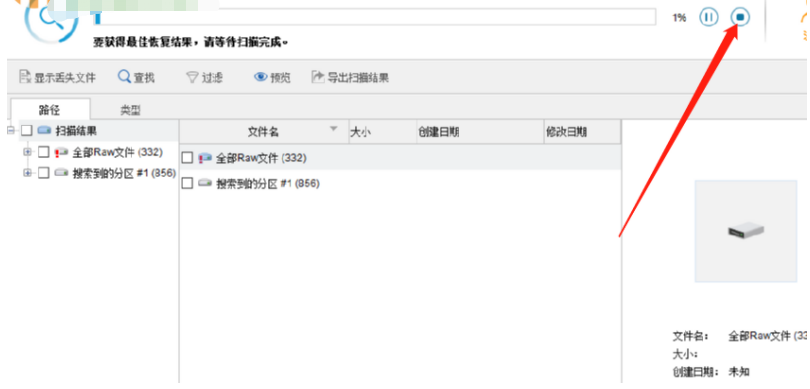This screenshot has height=389, width=810.
Task: Expand 全部Raw文件 (332) tree node
Action: [27, 152]
